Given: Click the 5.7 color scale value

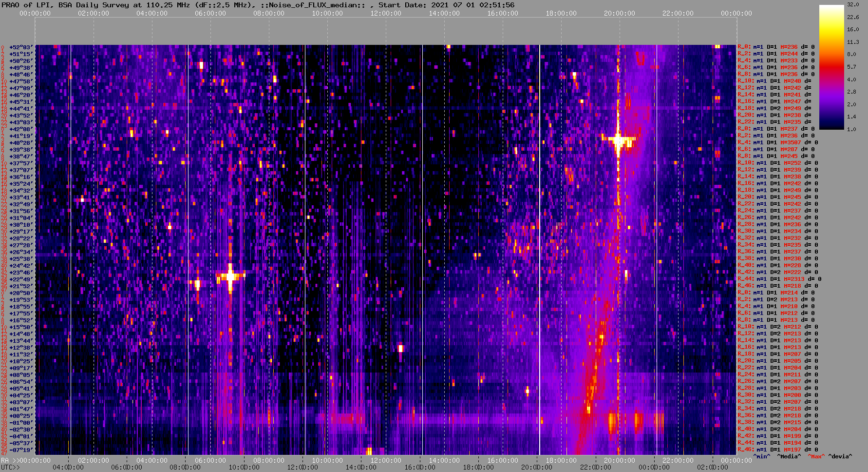Looking at the screenshot, I should pyautogui.click(x=851, y=67).
